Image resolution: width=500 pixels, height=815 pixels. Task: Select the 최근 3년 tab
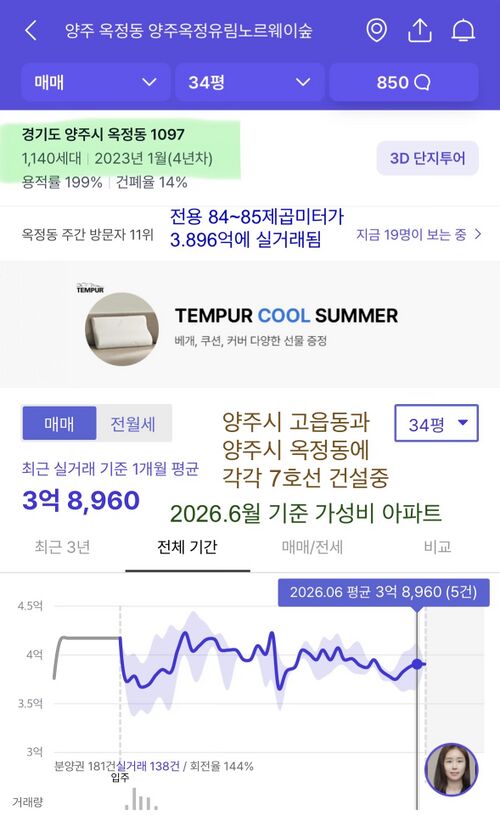[62, 547]
